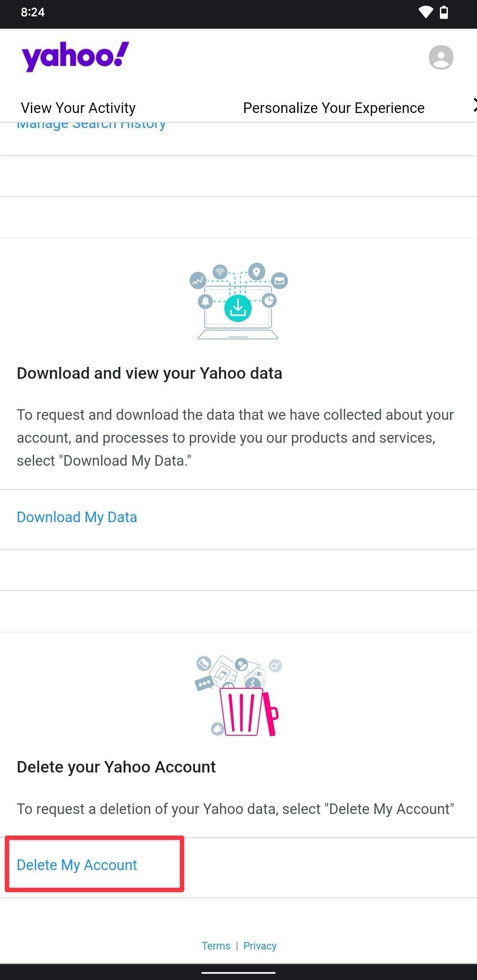
Task: Tap the battery status icon
Action: (x=444, y=12)
